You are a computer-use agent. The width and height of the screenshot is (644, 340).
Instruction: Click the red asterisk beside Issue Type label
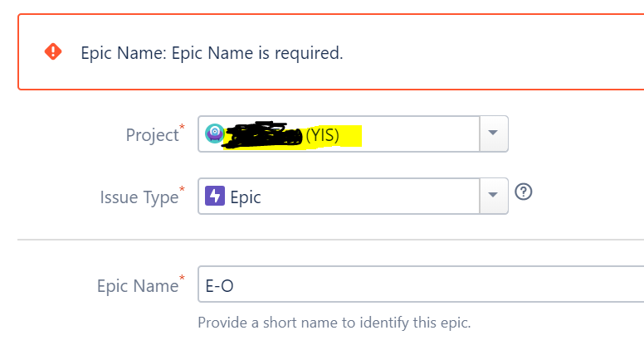tap(183, 191)
